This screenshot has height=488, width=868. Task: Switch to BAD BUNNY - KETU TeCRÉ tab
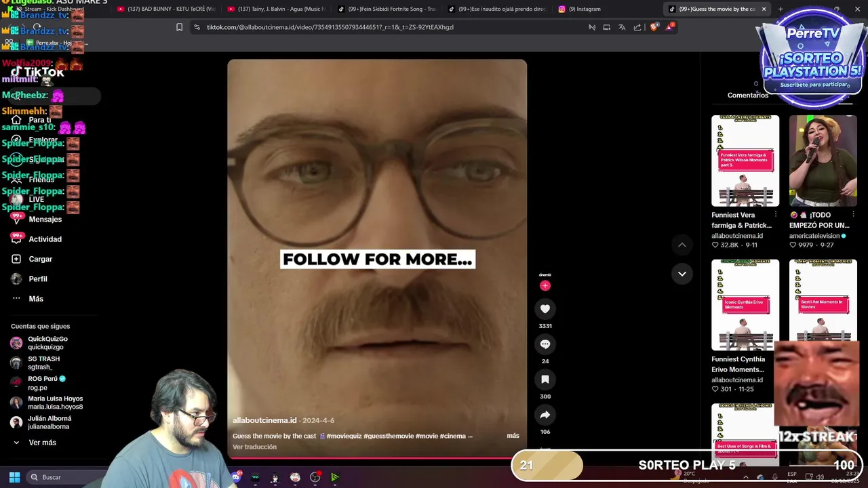(x=166, y=9)
